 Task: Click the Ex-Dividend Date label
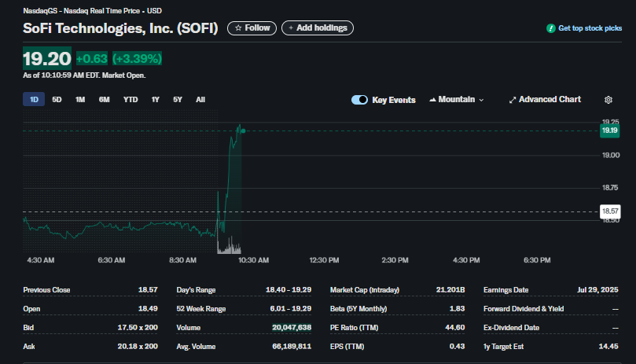tap(512, 328)
